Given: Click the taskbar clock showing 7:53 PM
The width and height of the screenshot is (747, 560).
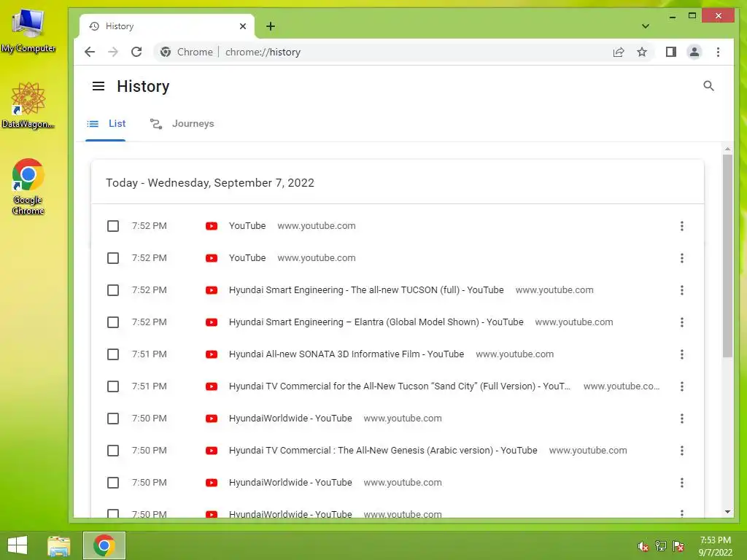Looking at the screenshot, I should 715,546.
